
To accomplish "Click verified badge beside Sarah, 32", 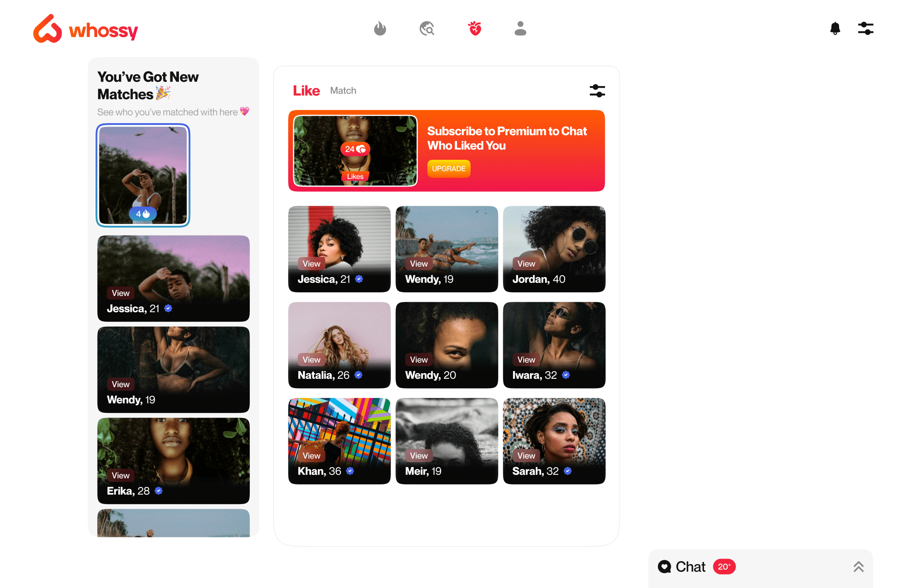I will click(x=568, y=471).
